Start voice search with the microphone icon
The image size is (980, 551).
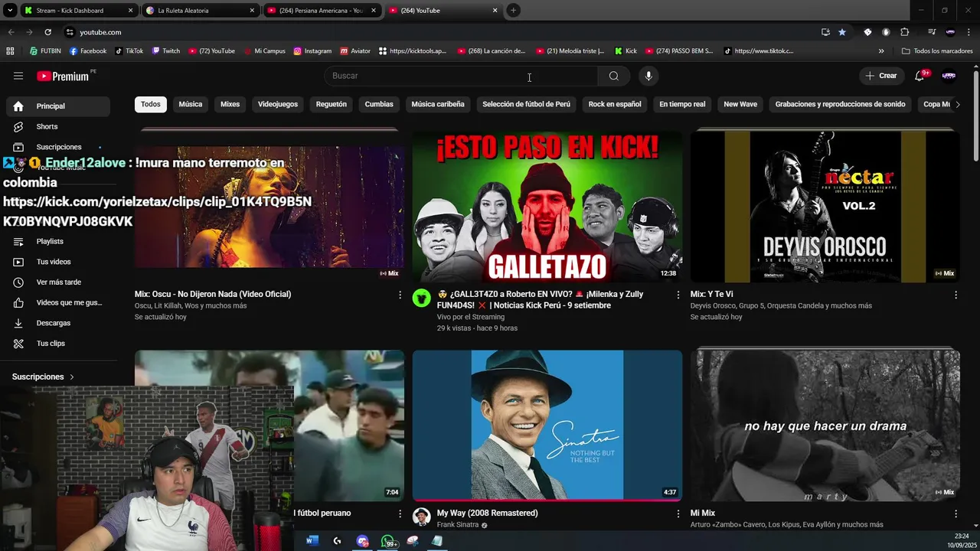648,76
